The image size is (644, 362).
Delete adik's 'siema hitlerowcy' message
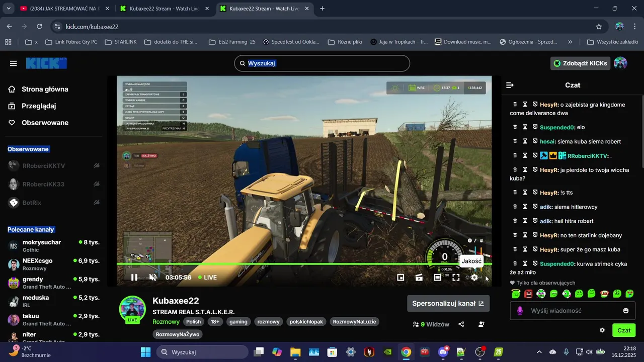click(x=515, y=207)
